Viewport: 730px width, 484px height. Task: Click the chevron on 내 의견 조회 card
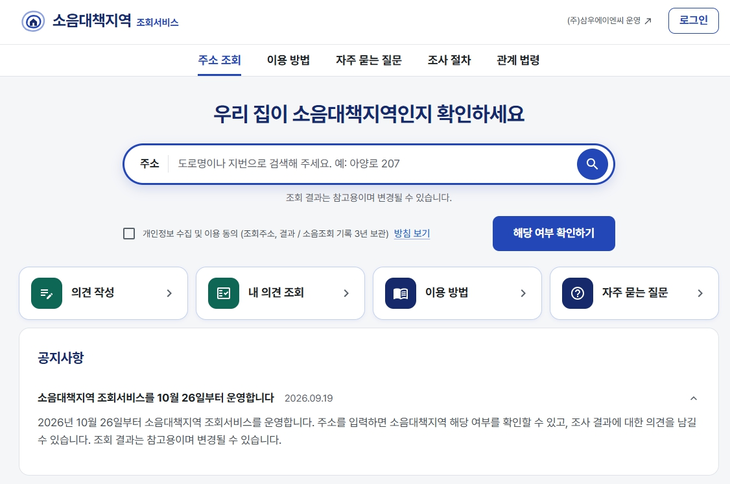(346, 293)
